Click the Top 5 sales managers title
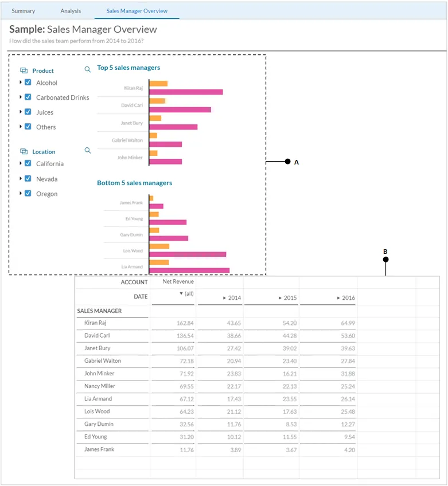The width and height of the screenshot is (448, 486). click(128, 68)
